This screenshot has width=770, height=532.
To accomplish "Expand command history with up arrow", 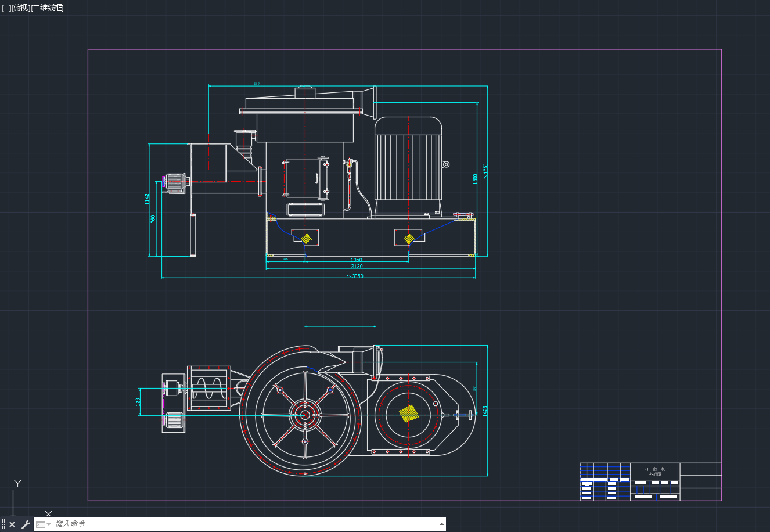I will (x=442, y=524).
